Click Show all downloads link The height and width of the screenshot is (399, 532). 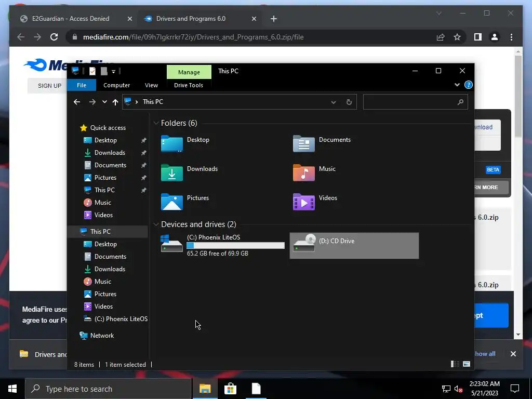[x=485, y=354]
